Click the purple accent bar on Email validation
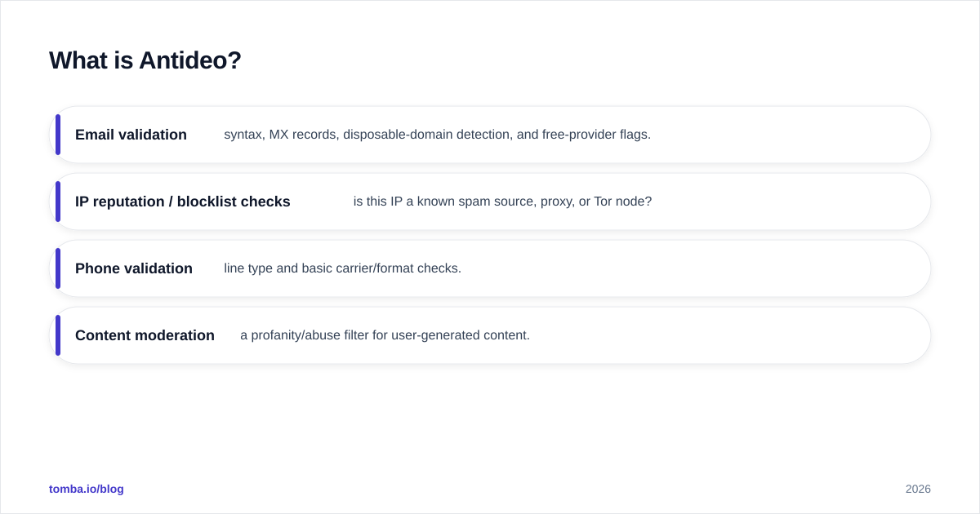The image size is (980, 514). (x=58, y=135)
